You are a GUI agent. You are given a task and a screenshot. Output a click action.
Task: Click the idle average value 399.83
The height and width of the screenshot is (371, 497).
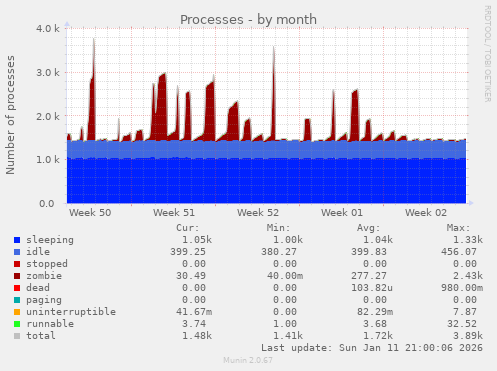point(369,252)
